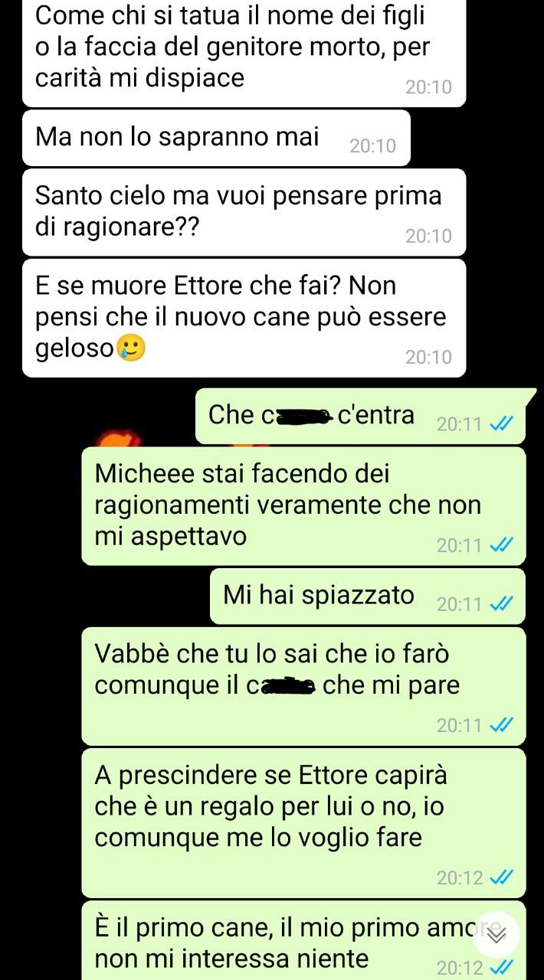Image resolution: width=544 pixels, height=980 pixels.
Task: Select the 'Micheee stai facendo dei ragionamenti' bubble
Action: pos(303,506)
